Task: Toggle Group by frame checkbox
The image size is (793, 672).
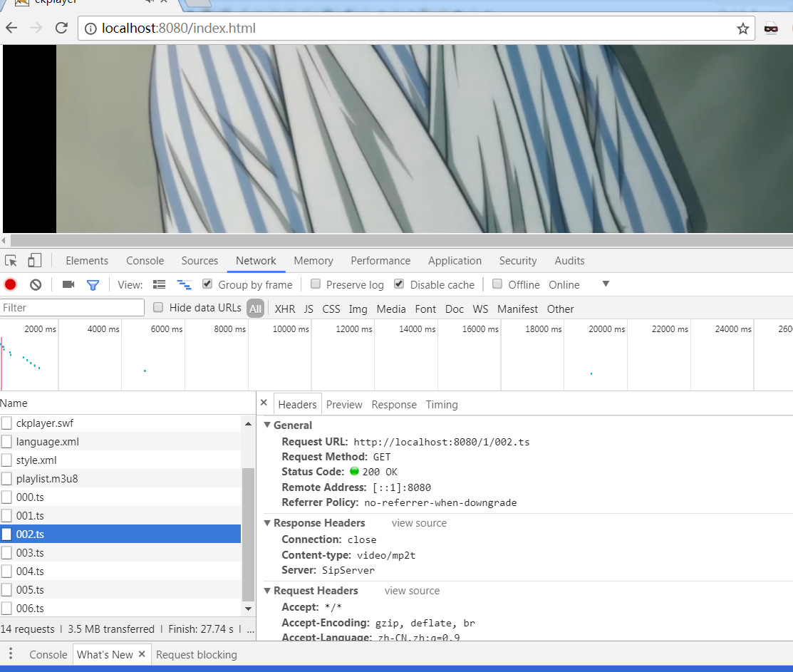Action: tap(207, 284)
